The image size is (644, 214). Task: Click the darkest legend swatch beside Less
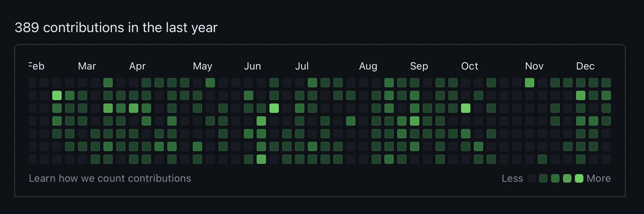pyautogui.click(x=531, y=178)
